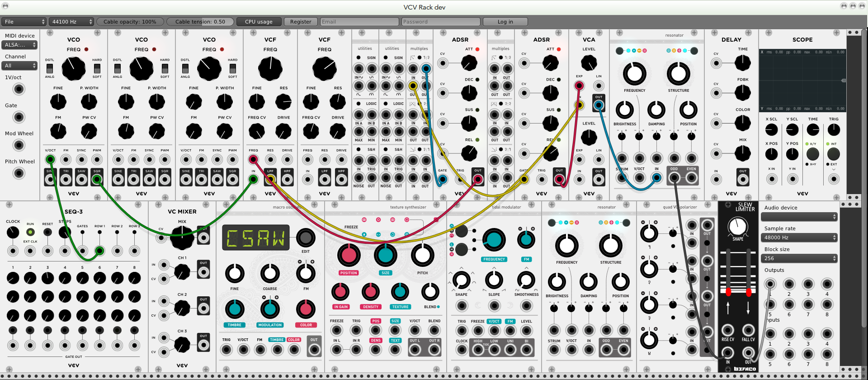The height and width of the screenshot is (380, 868).
Task: Adjust the DELAY TIME knob
Action: 743,62
